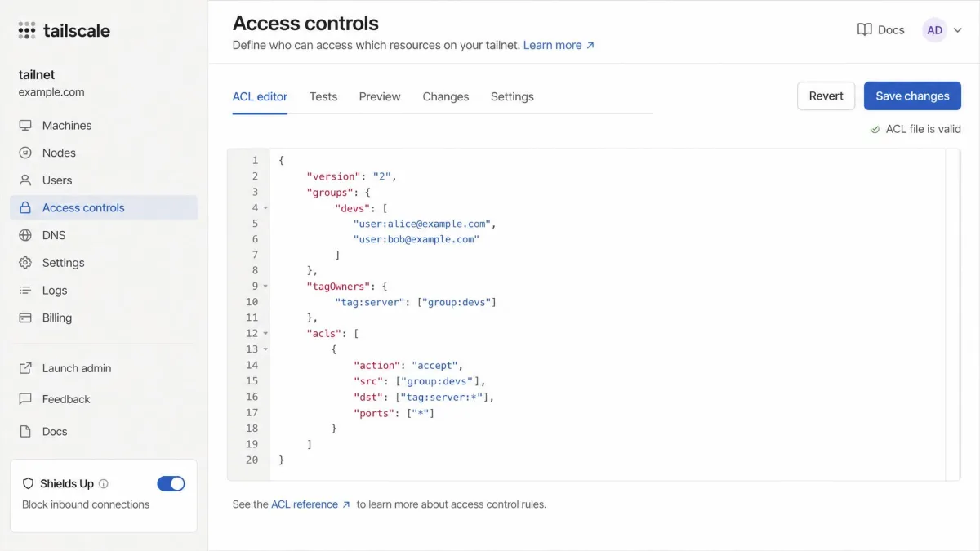
Task: Open the account dropdown chevron
Action: tap(958, 30)
